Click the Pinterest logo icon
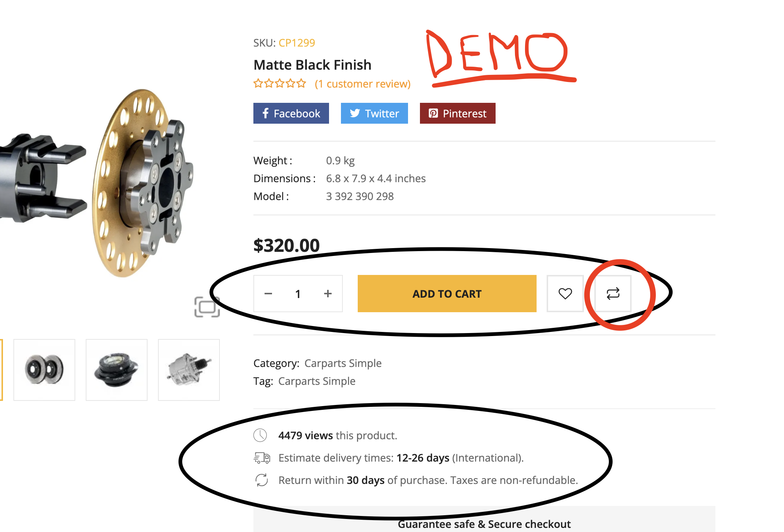 click(x=433, y=113)
